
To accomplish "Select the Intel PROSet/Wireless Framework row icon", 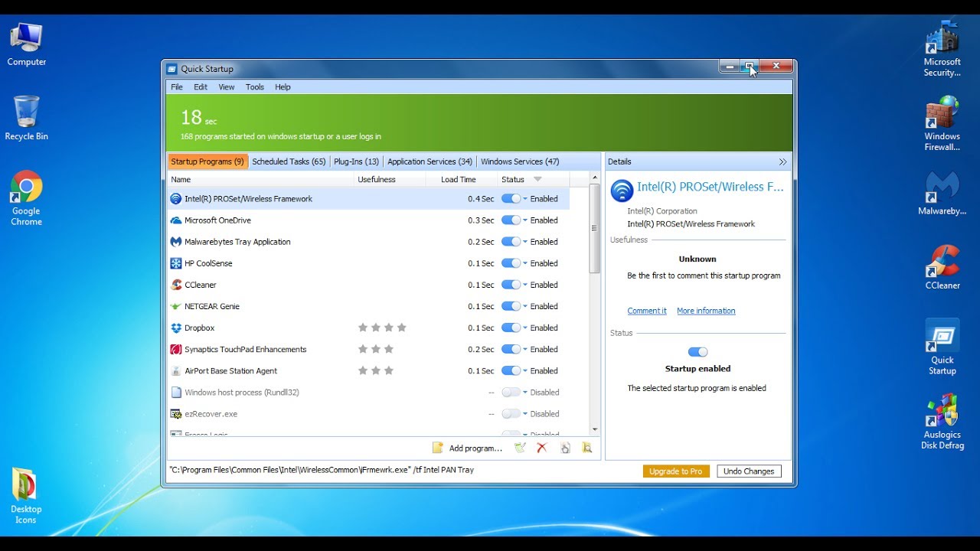I will 176,199.
